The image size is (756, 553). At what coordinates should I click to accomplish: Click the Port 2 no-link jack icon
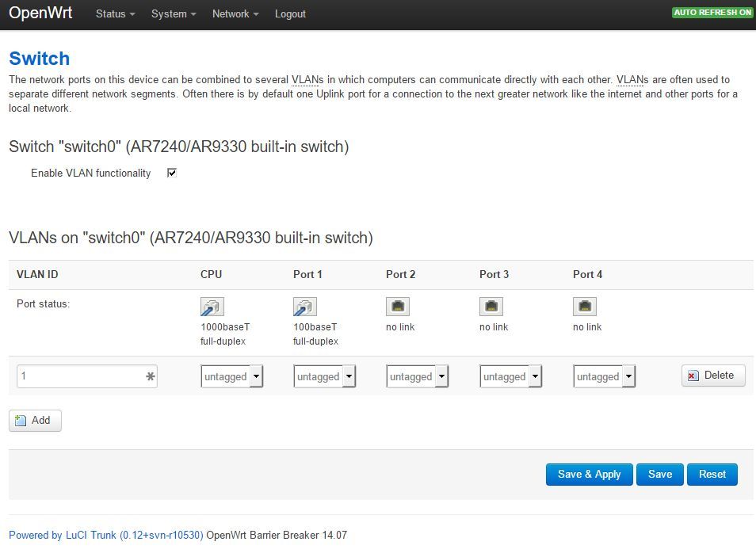[x=398, y=306]
